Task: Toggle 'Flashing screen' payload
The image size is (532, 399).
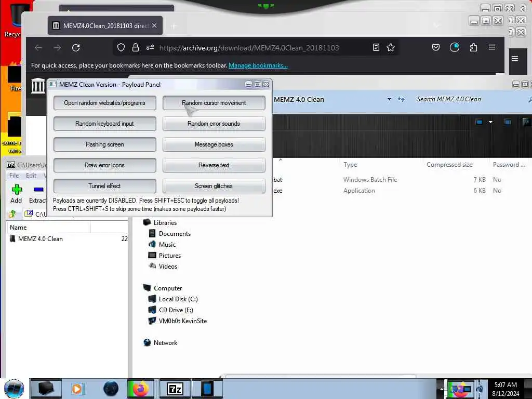Action: click(104, 144)
